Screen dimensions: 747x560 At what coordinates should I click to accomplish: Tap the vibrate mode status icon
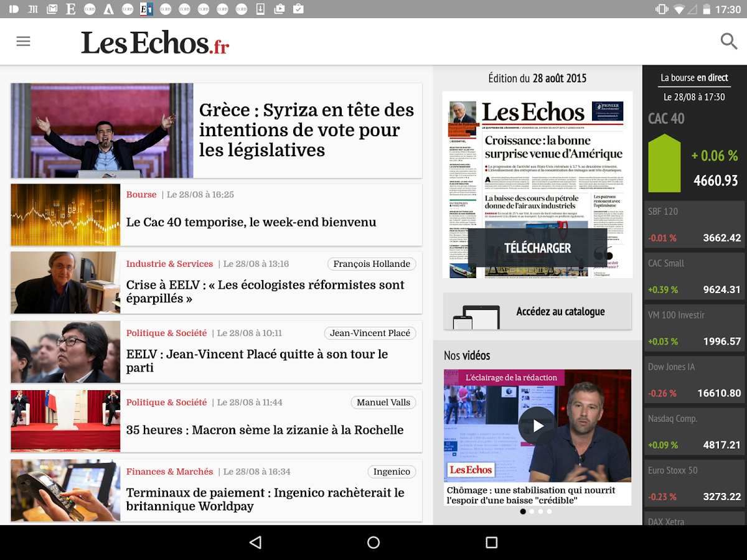click(662, 9)
